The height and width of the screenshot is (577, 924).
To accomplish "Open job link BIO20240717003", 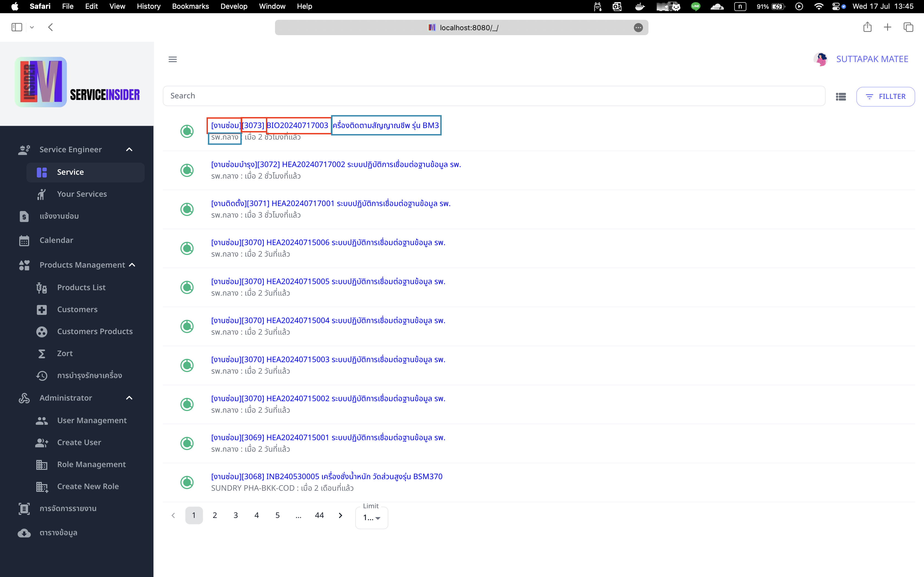I will pos(298,125).
